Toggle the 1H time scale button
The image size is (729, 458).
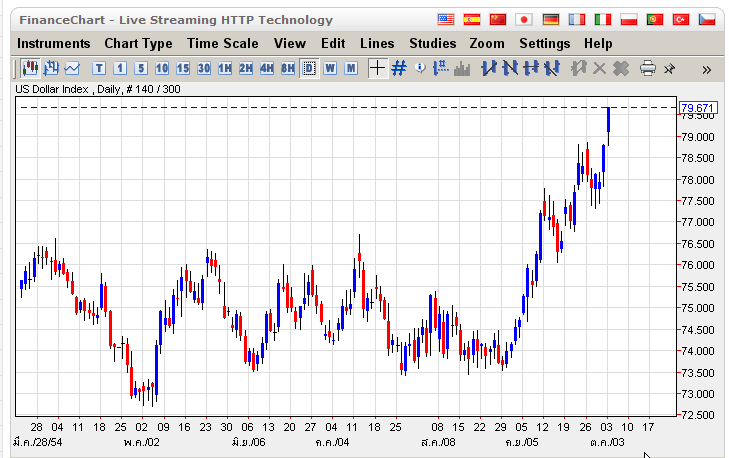click(225, 68)
